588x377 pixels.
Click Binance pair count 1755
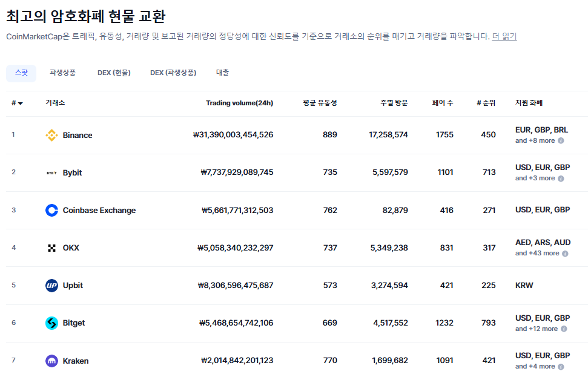444,135
